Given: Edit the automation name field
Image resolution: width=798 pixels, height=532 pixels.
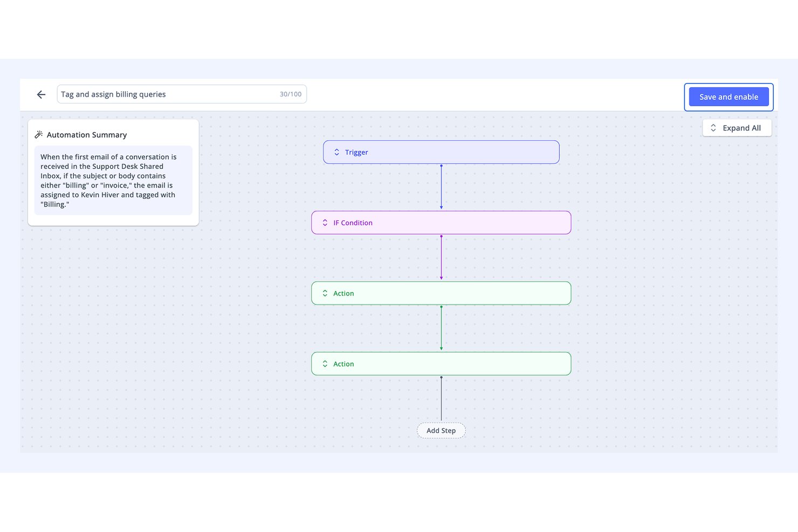Looking at the screenshot, I should [182, 94].
